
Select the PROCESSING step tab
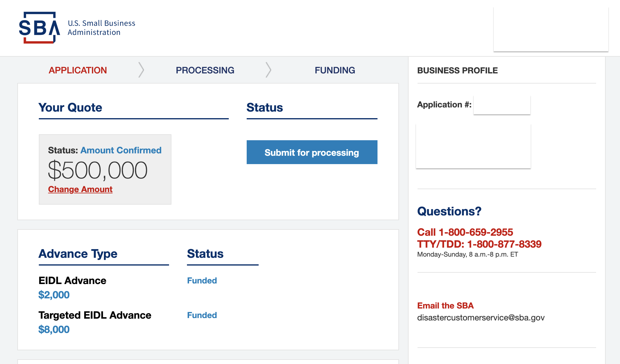205,70
